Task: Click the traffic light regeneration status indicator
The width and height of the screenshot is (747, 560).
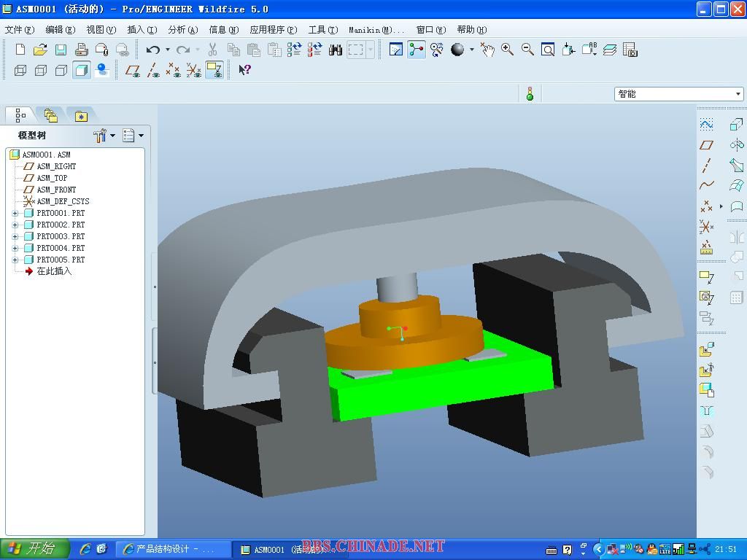Action: 530,94
